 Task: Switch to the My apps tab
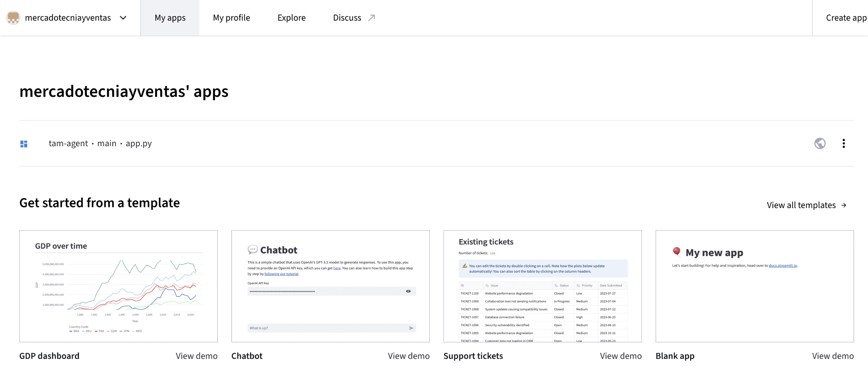[170, 18]
